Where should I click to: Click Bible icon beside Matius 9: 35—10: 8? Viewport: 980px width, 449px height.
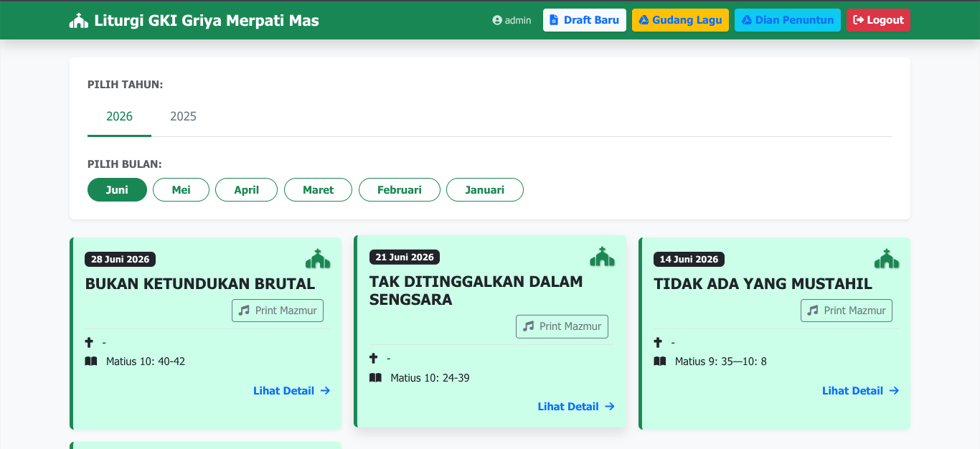[660, 361]
